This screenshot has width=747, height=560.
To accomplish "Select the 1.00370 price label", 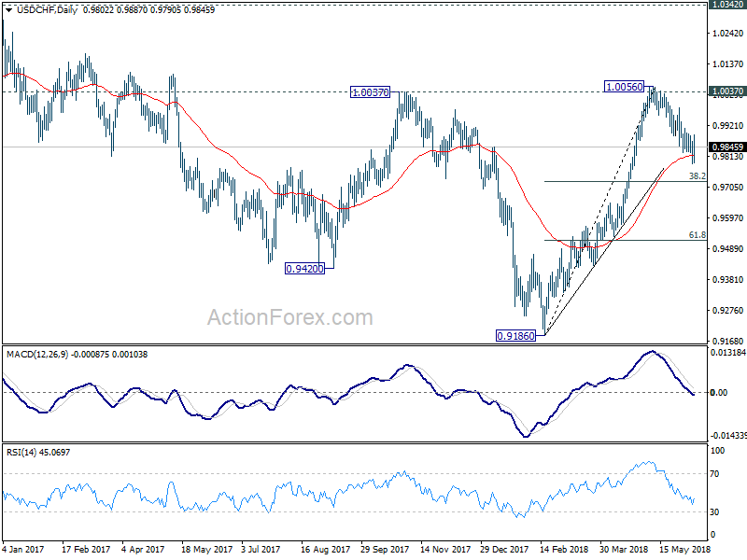I will [x=370, y=92].
